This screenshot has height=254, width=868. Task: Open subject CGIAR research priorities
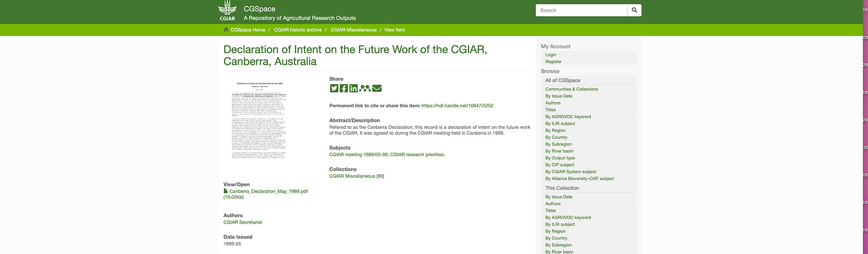click(x=417, y=154)
